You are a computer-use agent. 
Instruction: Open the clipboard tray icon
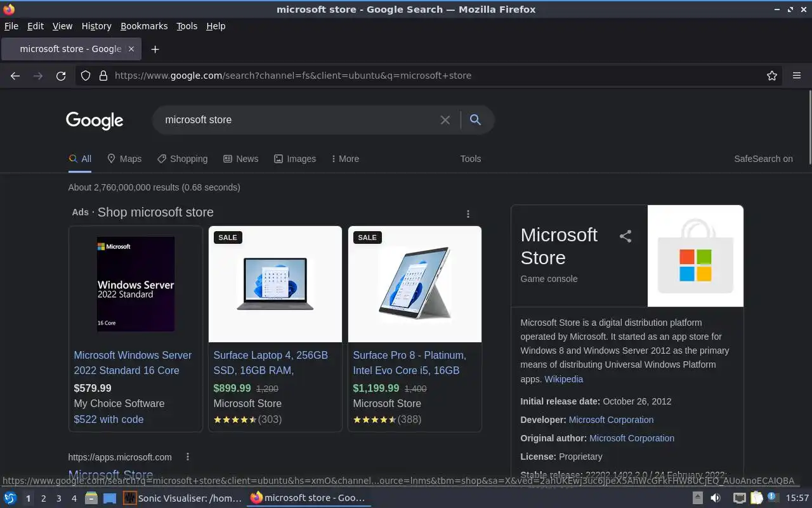756,498
